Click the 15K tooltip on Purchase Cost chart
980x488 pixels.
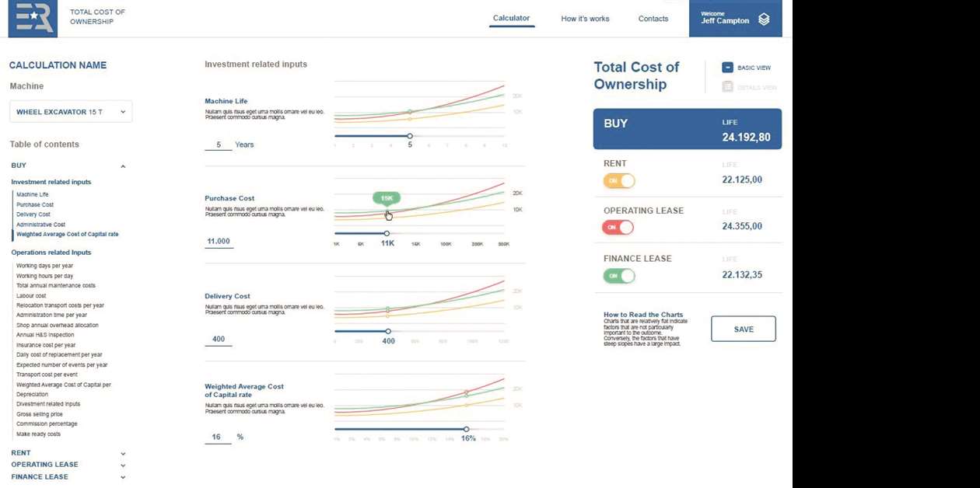(x=387, y=199)
